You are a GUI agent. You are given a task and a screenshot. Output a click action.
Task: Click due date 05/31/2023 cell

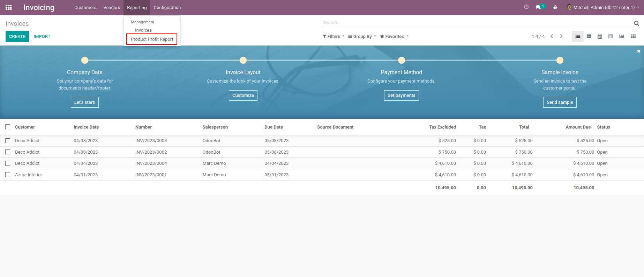(277, 175)
